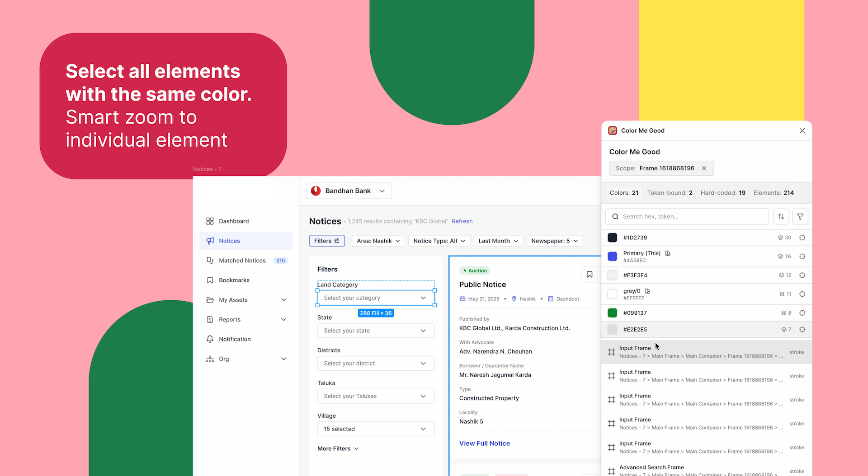Click the Colors: 21 stat
The height and width of the screenshot is (476, 868).
pos(624,193)
